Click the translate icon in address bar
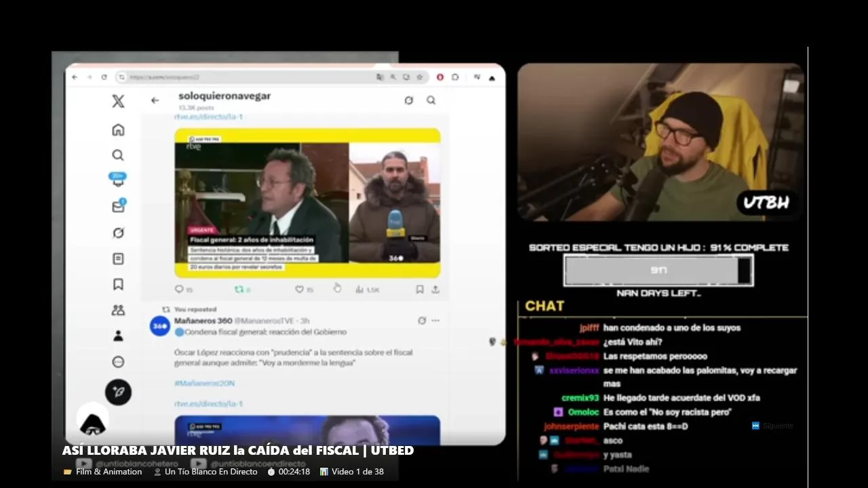 [x=380, y=77]
